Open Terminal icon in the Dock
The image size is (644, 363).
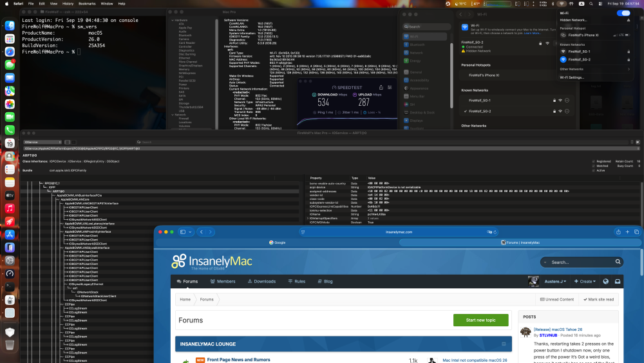(x=10, y=286)
